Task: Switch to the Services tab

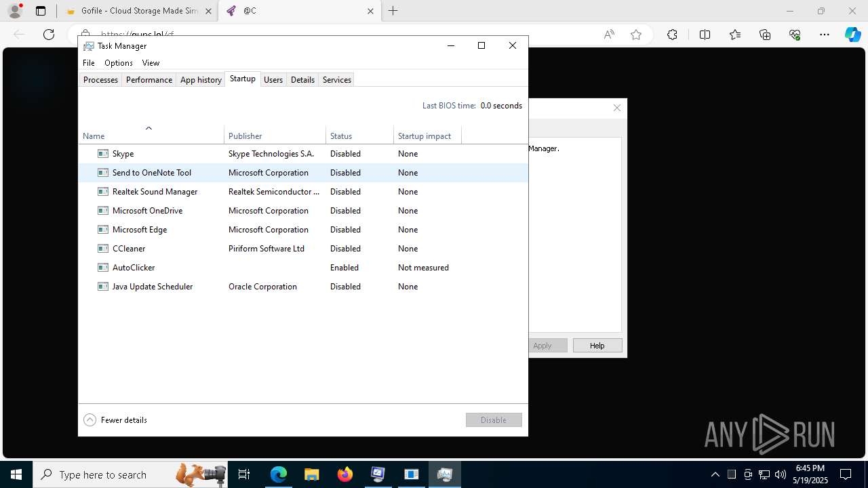Action: [x=337, y=80]
